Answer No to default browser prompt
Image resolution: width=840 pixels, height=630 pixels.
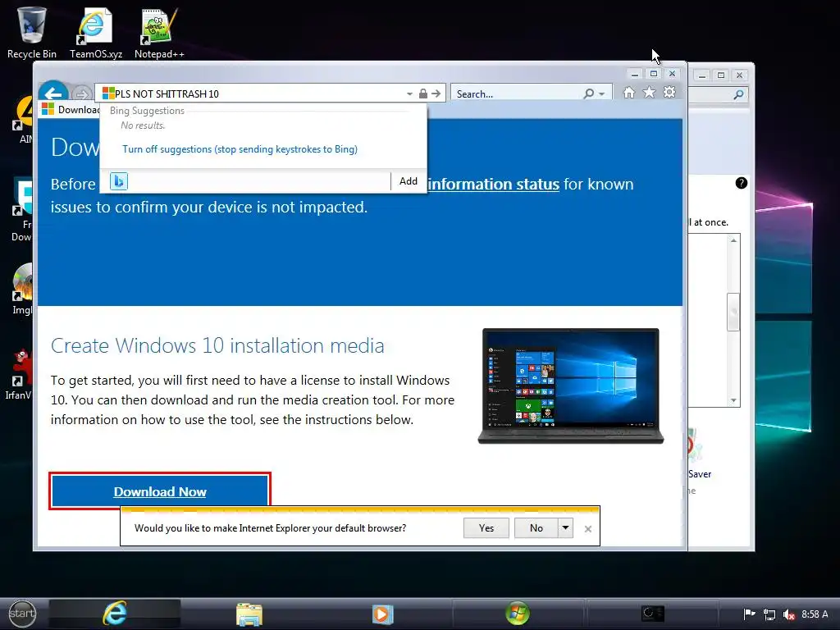[x=536, y=528]
